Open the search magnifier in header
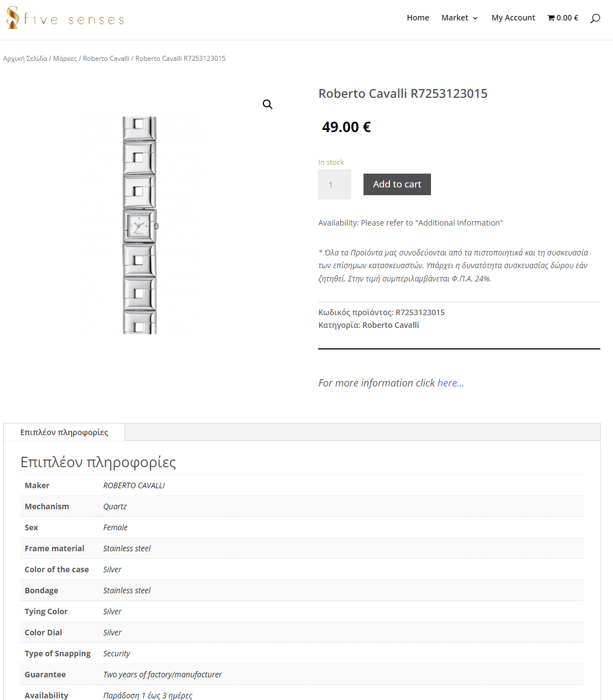 595,18
